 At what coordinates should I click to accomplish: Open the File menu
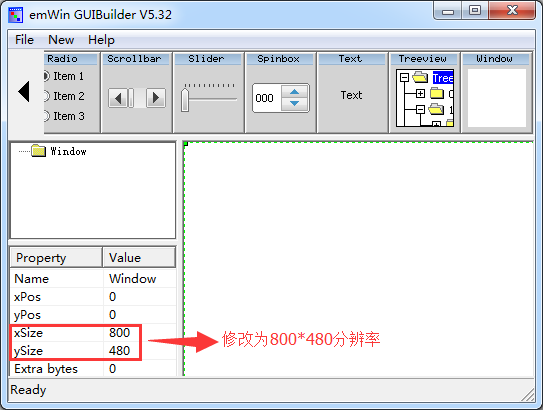[x=24, y=40]
